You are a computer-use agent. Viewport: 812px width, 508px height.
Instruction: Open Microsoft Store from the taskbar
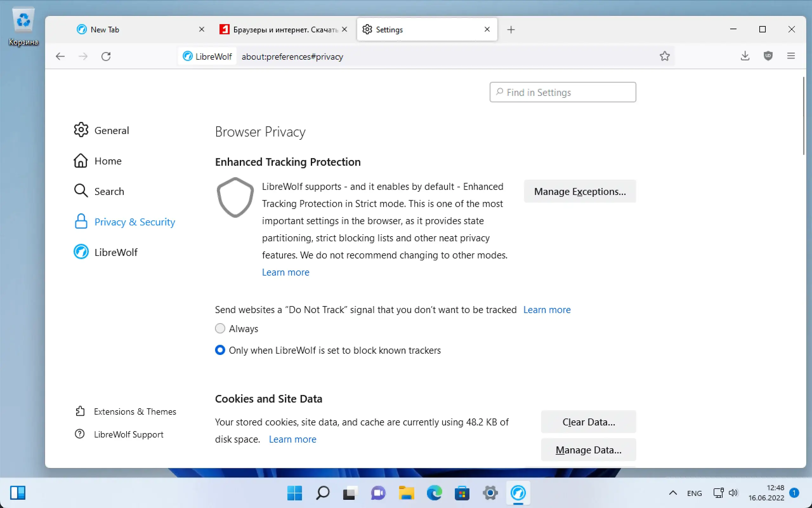click(x=462, y=493)
